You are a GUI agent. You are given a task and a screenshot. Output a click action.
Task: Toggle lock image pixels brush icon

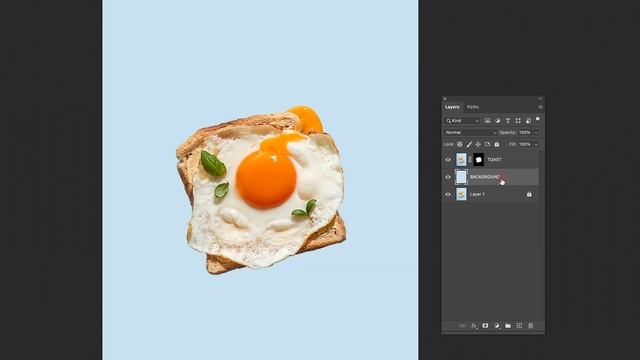[x=469, y=144]
